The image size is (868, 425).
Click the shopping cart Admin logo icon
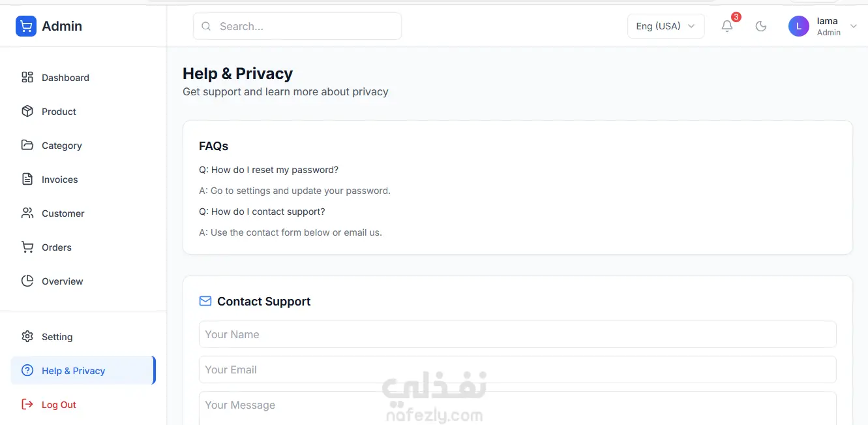(26, 26)
